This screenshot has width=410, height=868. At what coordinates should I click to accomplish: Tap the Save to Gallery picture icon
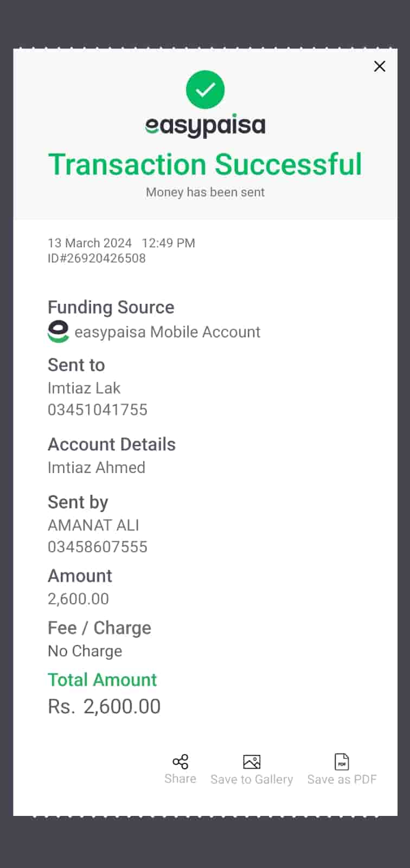(x=252, y=762)
